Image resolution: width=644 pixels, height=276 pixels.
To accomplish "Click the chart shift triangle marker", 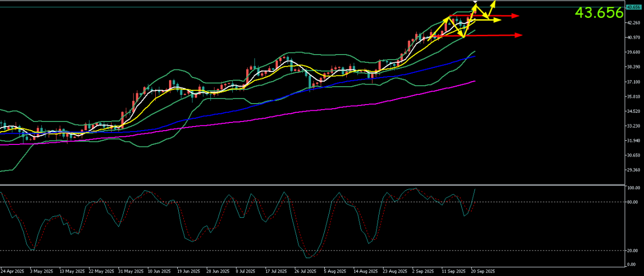I will click(x=476, y=3).
